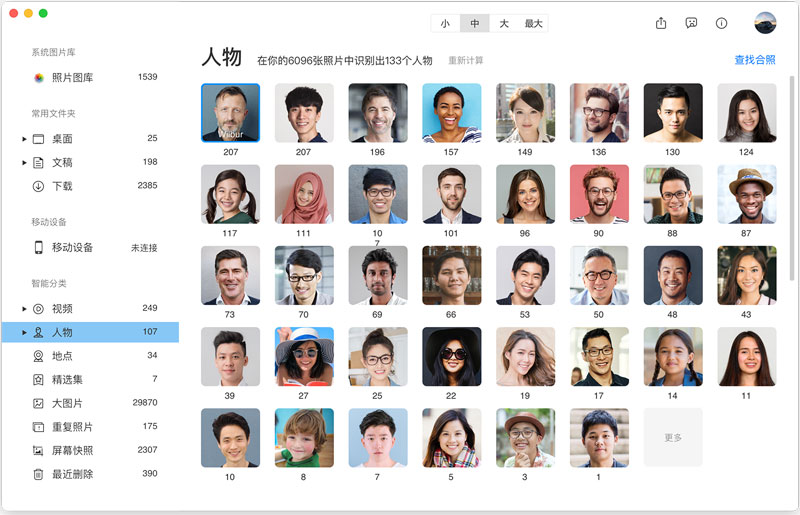Switch thumbnail size to 最大
Viewport: 800px width, 515px height.
click(533, 23)
